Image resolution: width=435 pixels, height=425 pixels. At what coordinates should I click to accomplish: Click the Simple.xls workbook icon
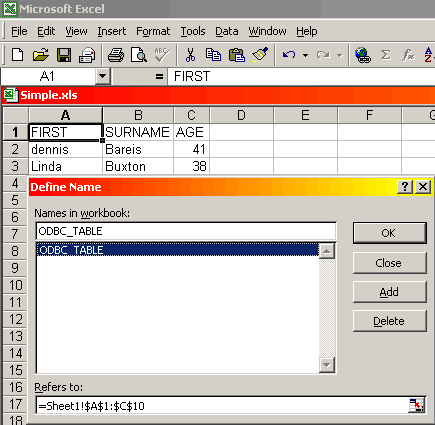tap(11, 95)
